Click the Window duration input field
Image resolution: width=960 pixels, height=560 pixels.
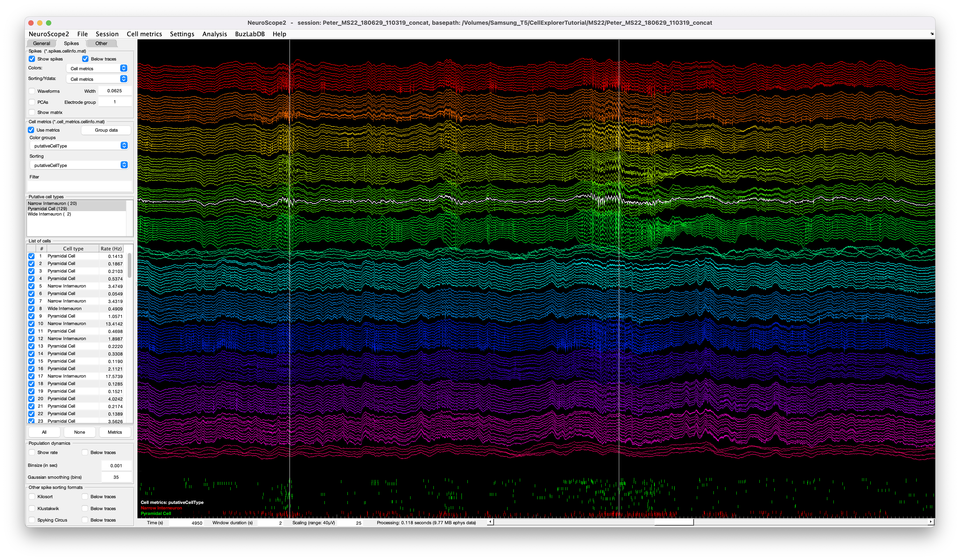click(270, 523)
